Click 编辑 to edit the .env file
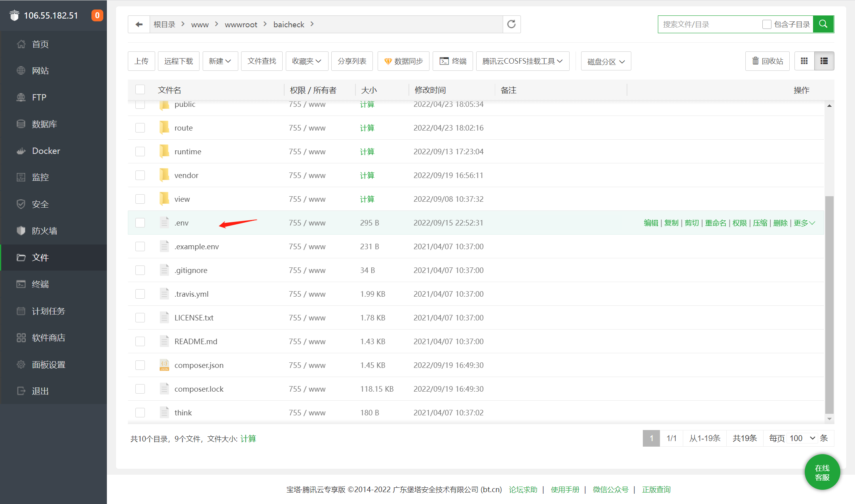 [651, 223]
